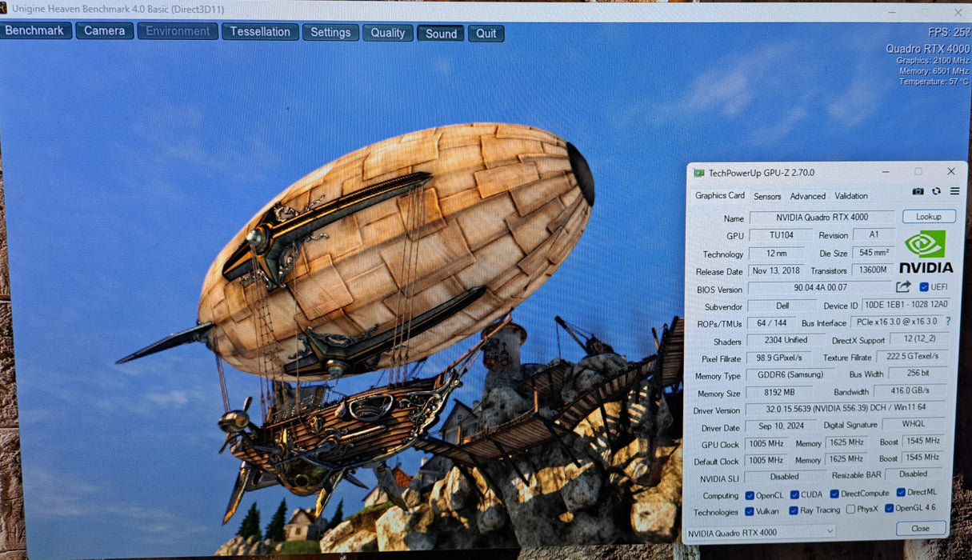This screenshot has width=972, height=560.
Task: Click the Close button in GPU-Z
Action: coord(921,529)
